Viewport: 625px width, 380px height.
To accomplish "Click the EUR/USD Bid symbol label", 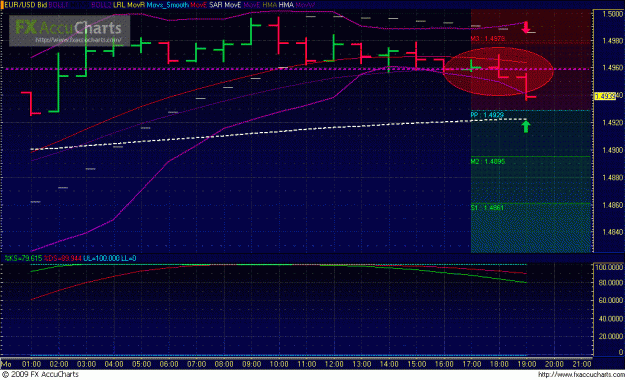I will tap(25, 5).
